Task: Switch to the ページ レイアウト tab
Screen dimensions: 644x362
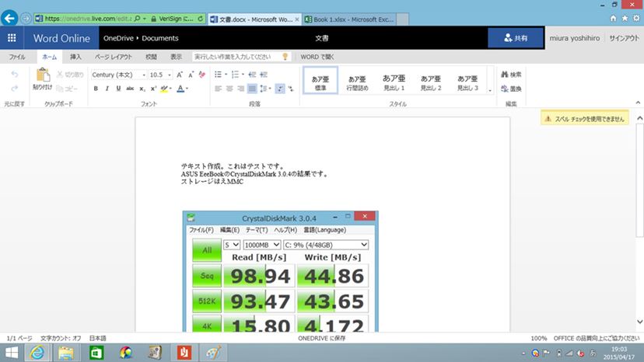Action: click(114, 57)
